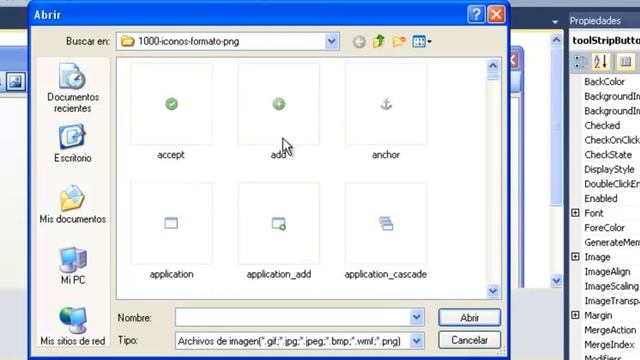640x360 pixels.
Task: Create a new folder
Action: (x=399, y=41)
